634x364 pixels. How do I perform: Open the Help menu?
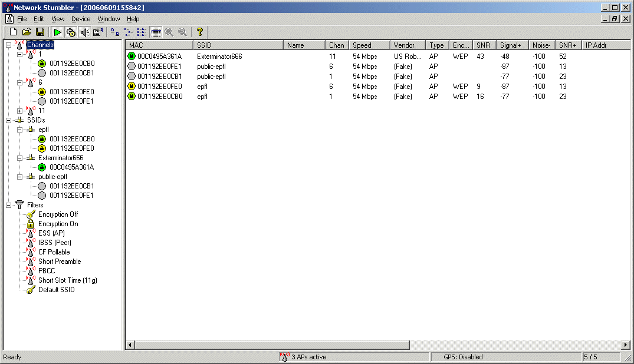(x=133, y=19)
